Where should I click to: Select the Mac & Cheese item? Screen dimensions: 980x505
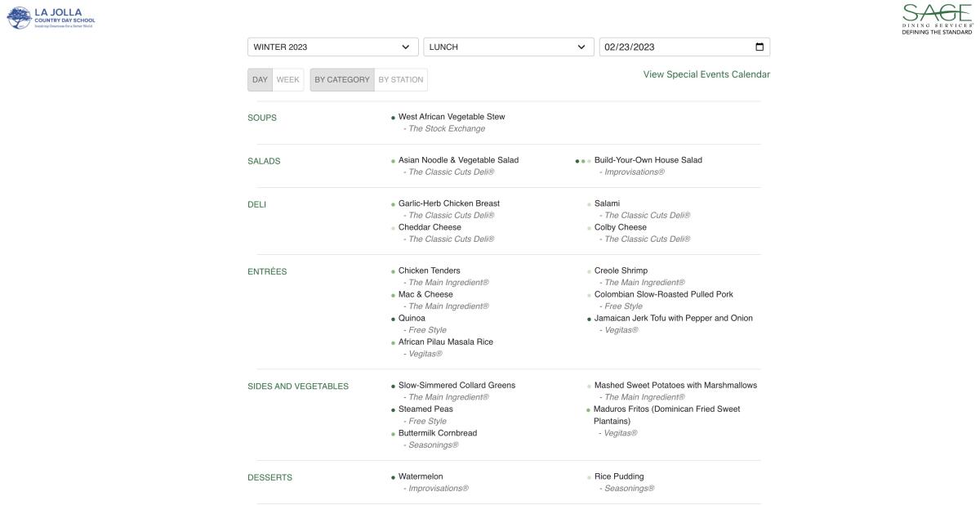point(425,294)
